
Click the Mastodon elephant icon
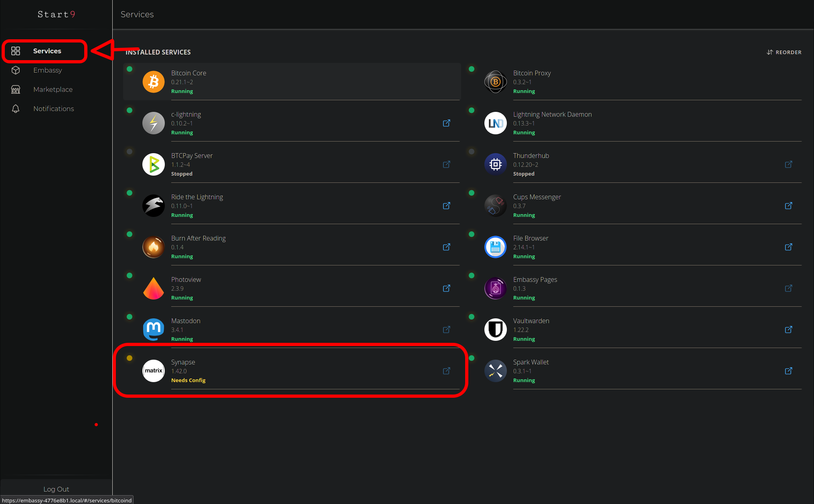click(154, 330)
